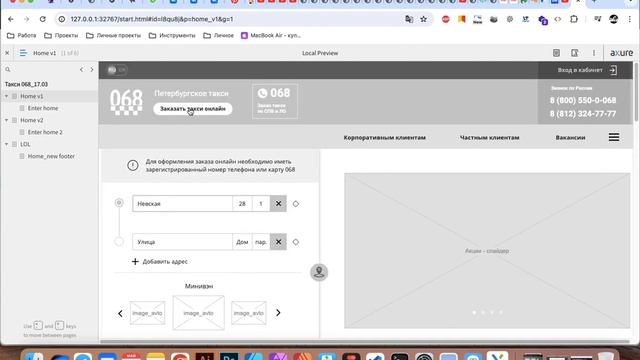This screenshot has height=360, width=640.
Task: Close the Axure sidebar with the X
Action: point(7,53)
